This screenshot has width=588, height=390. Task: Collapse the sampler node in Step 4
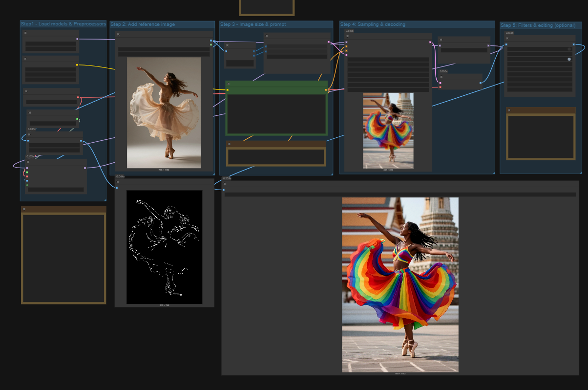tap(347, 36)
